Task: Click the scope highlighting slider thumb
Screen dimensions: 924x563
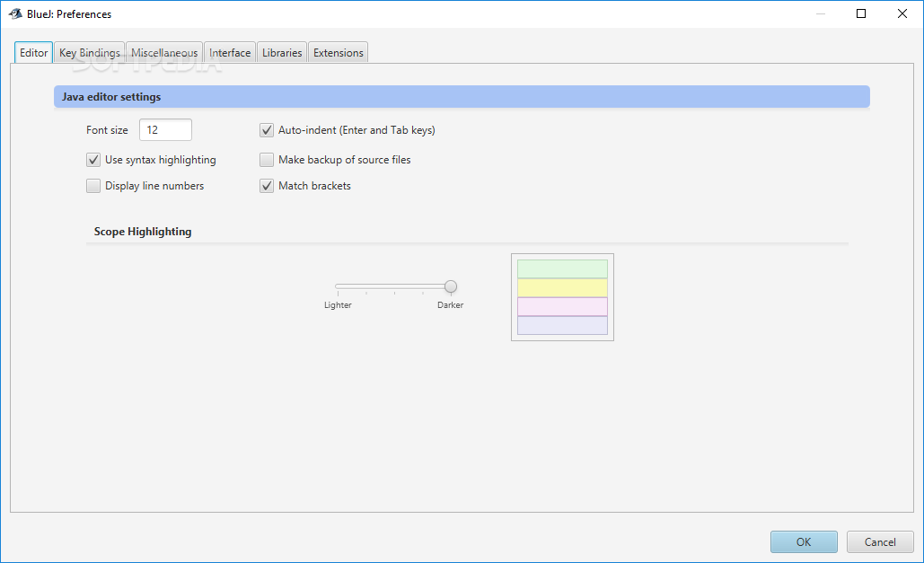Action: click(451, 286)
